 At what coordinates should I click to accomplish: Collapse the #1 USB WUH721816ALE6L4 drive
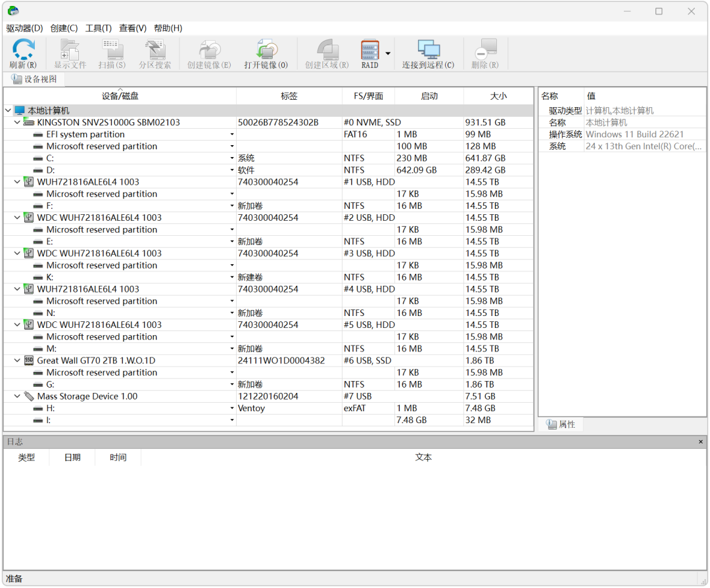click(x=17, y=182)
